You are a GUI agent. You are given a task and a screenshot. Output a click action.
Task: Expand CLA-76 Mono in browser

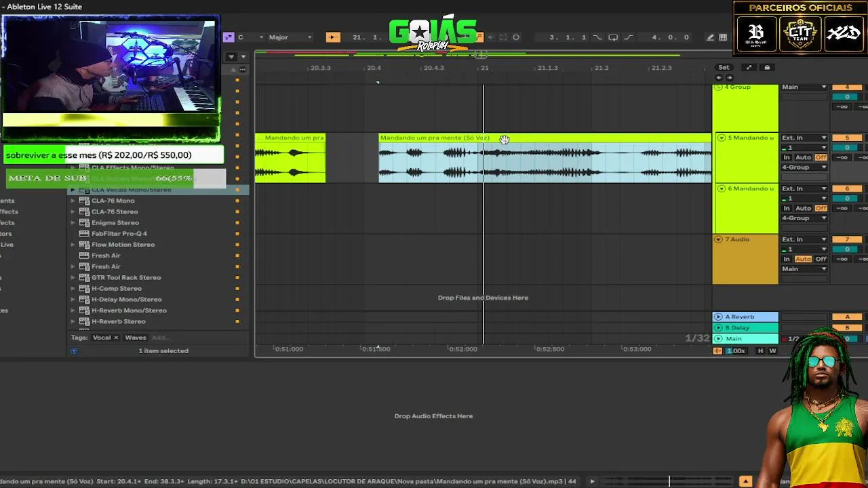click(73, 201)
